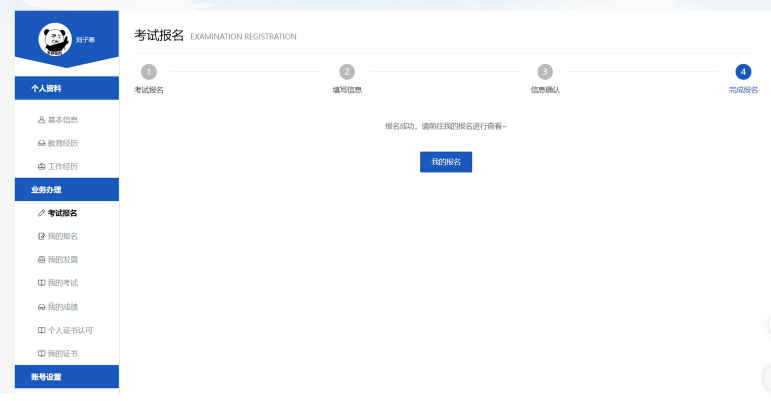Open the 个人资料 section header
This screenshot has height=401, width=771.
click(67, 88)
